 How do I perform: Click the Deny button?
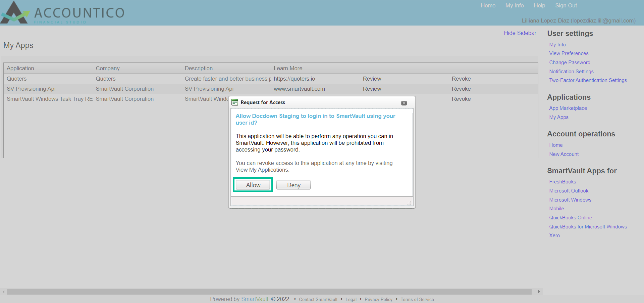coord(293,185)
